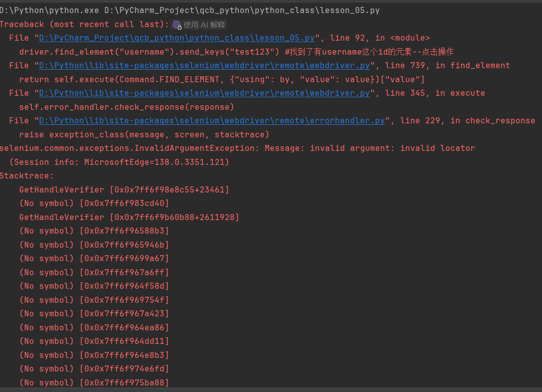
Task: Click the No symbol 0x7ff6f965946b line
Action: tap(94, 245)
